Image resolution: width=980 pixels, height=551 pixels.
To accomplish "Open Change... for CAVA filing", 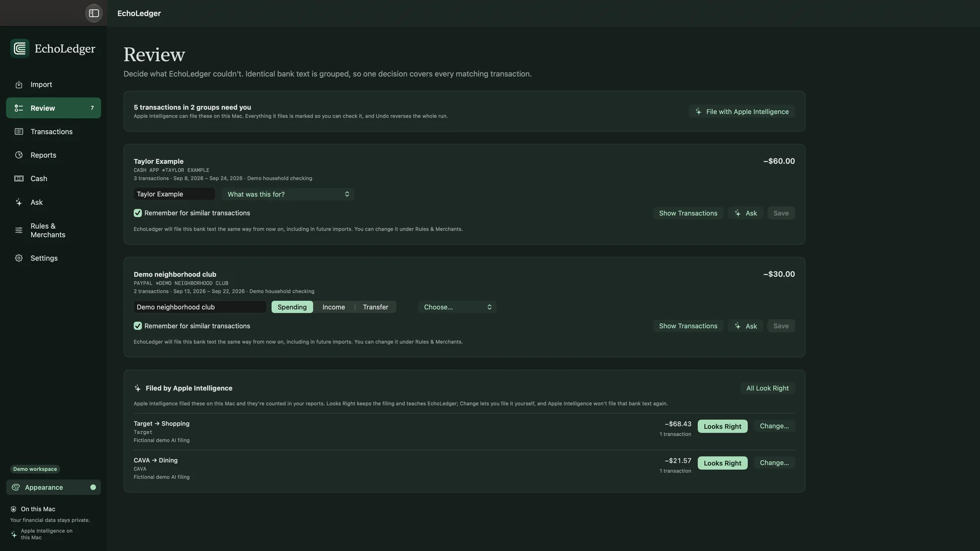I will click(x=774, y=463).
